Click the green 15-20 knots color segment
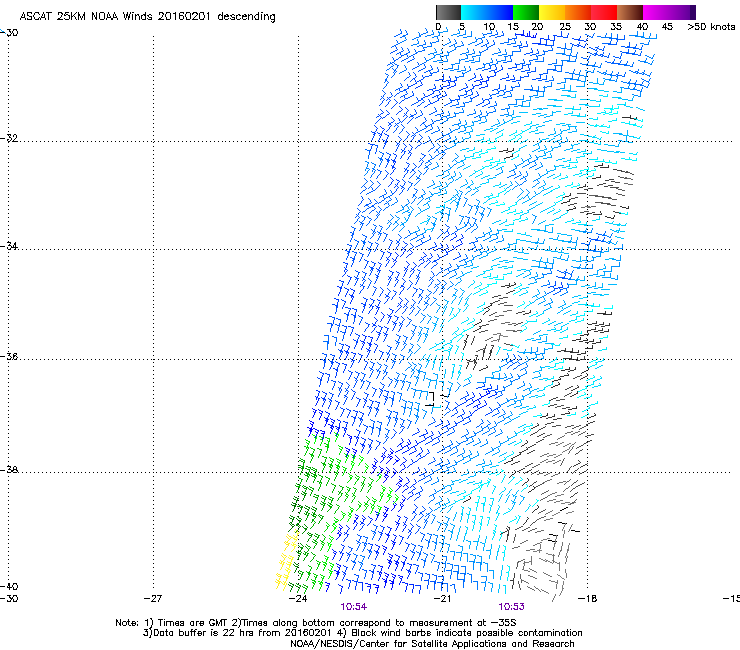Screen dimensions: 740x650 tap(526, 12)
